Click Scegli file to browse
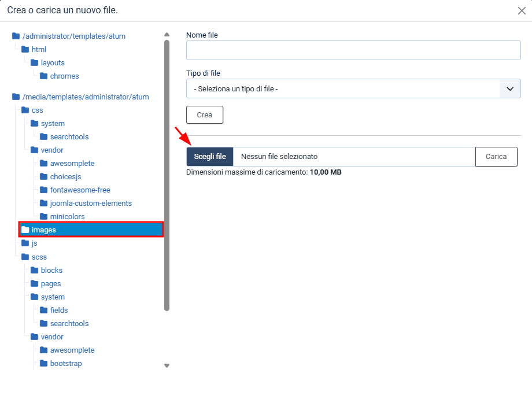This screenshot has width=532, height=403. point(210,157)
